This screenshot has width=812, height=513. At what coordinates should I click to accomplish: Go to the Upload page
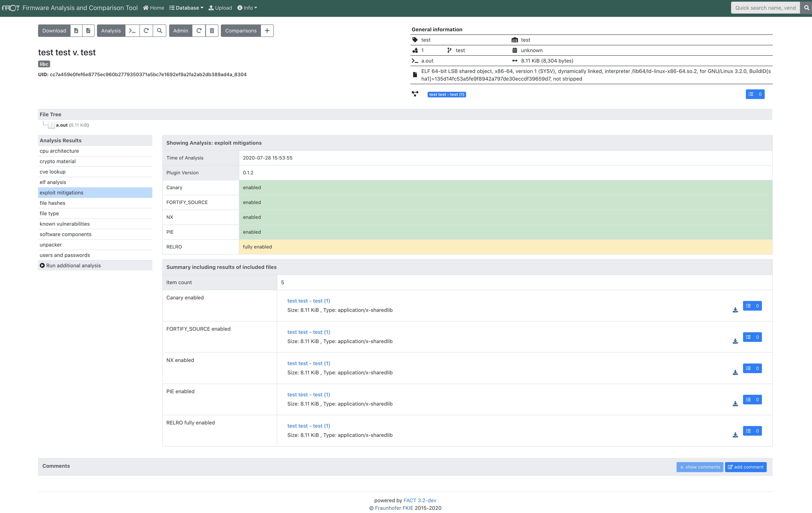click(220, 8)
